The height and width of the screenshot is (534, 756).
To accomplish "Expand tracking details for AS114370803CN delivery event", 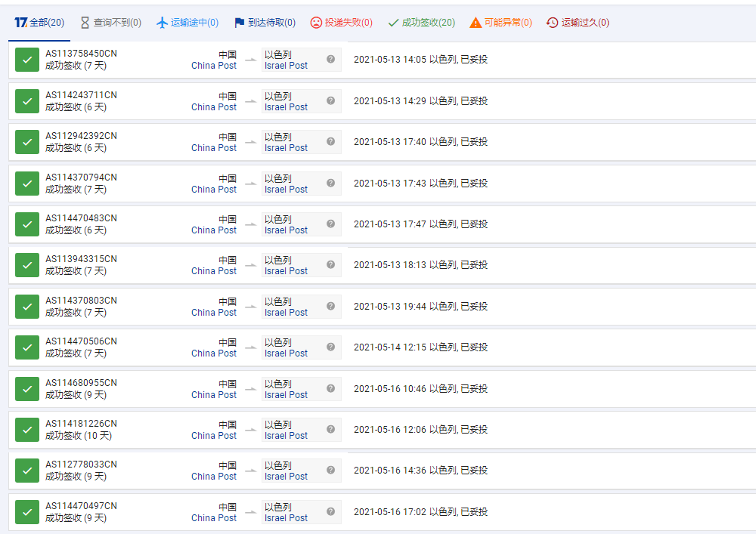I will tap(420, 307).
